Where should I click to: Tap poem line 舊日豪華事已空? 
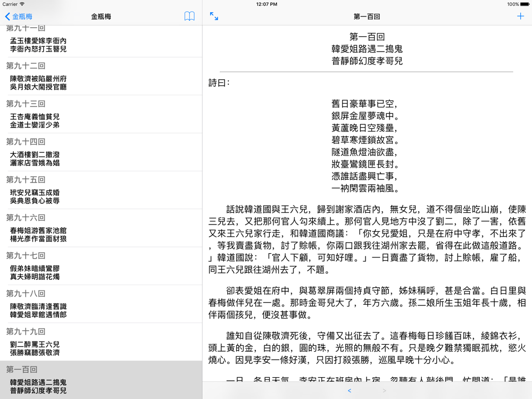coord(364,104)
